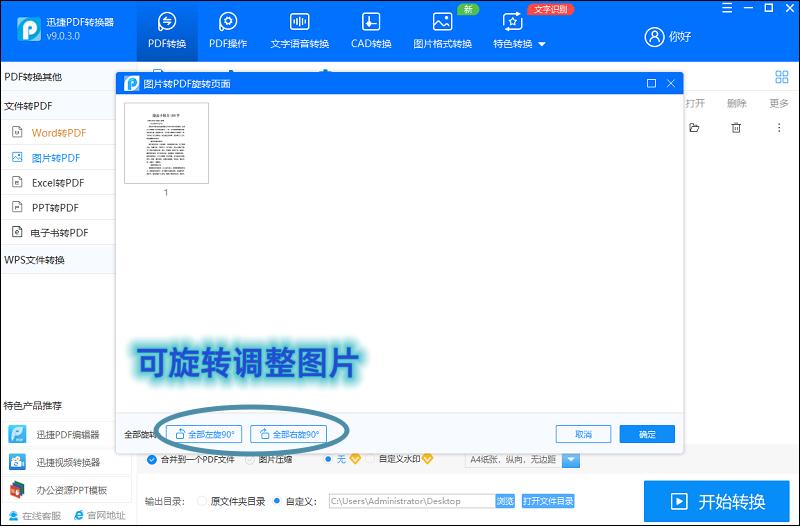
Task: Open 迅捷PDF编辑器 recommendation
Action: pyautogui.click(x=67, y=435)
